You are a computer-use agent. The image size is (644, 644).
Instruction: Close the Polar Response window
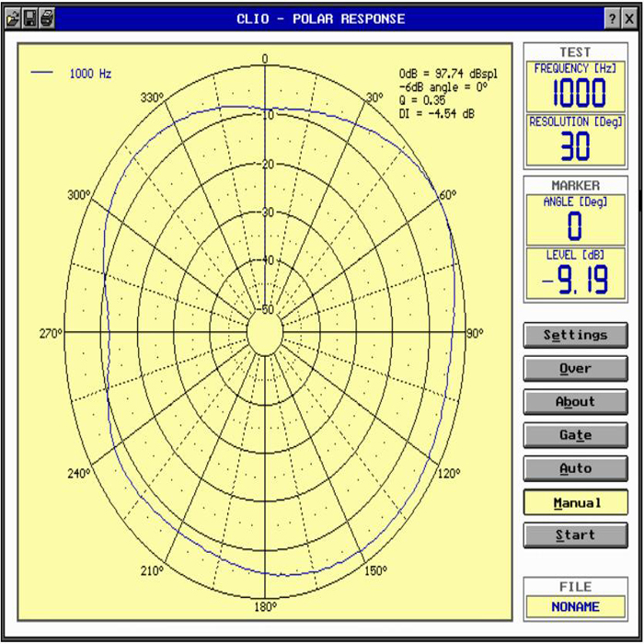[630, 18]
